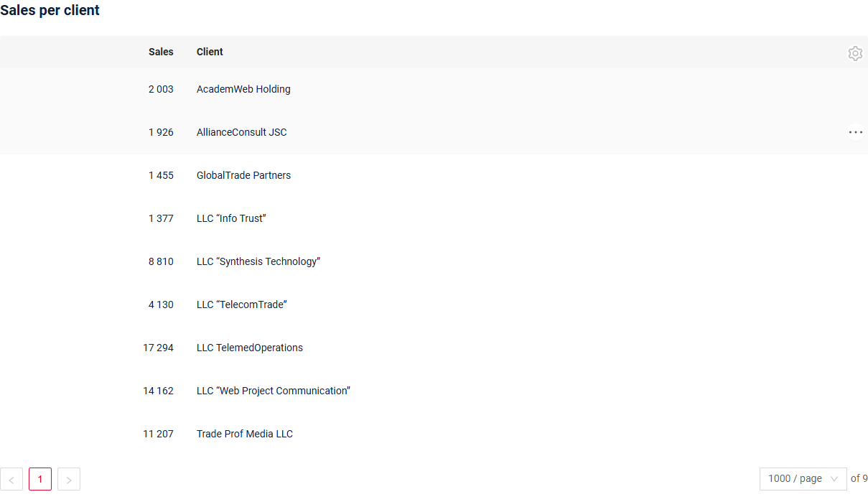Select the LLC "Synthesis Technology" row
This screenshot has width=868, height=502.
pos(434,261)
